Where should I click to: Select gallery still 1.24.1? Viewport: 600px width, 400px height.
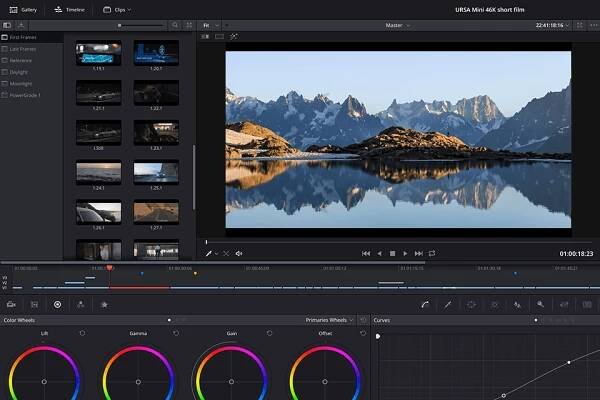click(99, 172)
